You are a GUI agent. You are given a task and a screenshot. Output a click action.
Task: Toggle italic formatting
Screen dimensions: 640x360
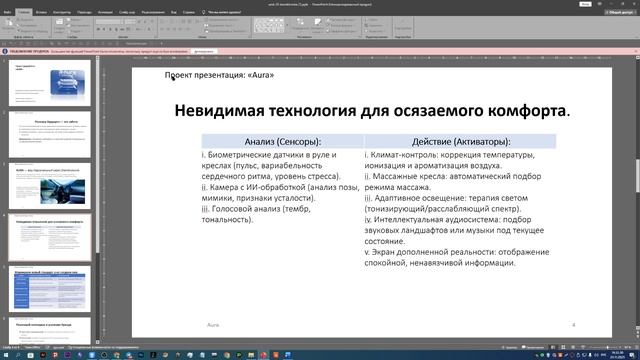click(104, 29)
